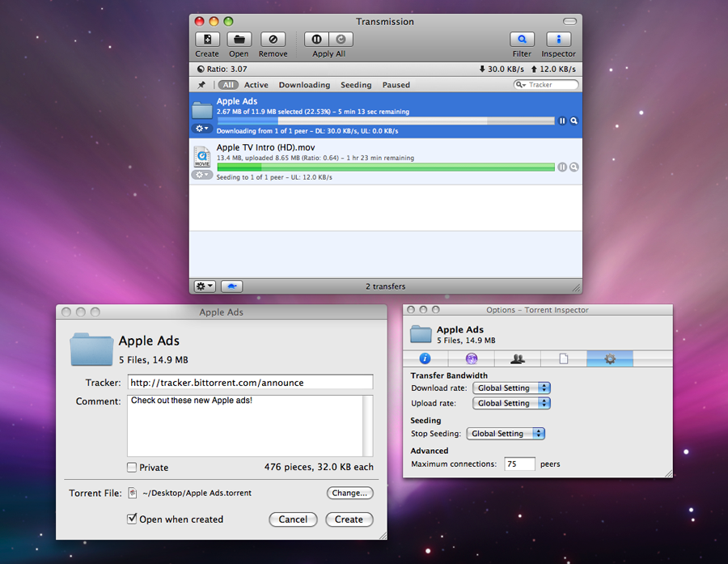The image size is (728, 564).
Task: Click the Cancel button
Action: pyautogui.click(x=293, y=519)
